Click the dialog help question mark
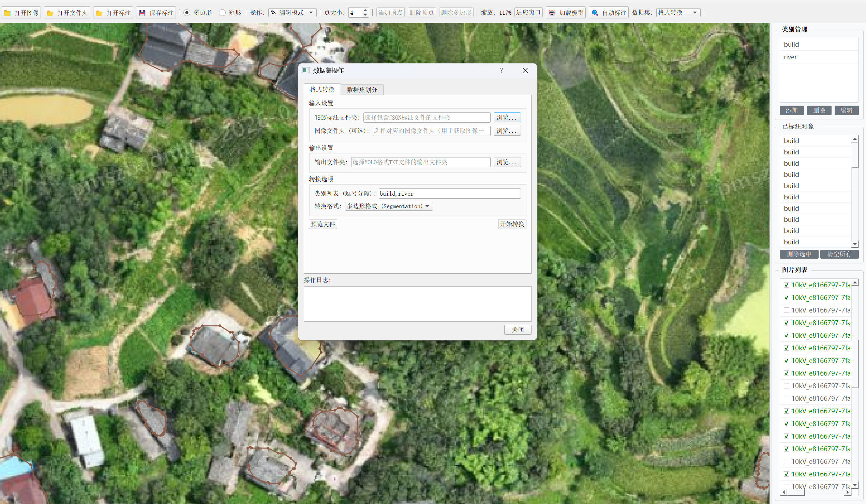The image size is (866, 504). click(501, 71)
